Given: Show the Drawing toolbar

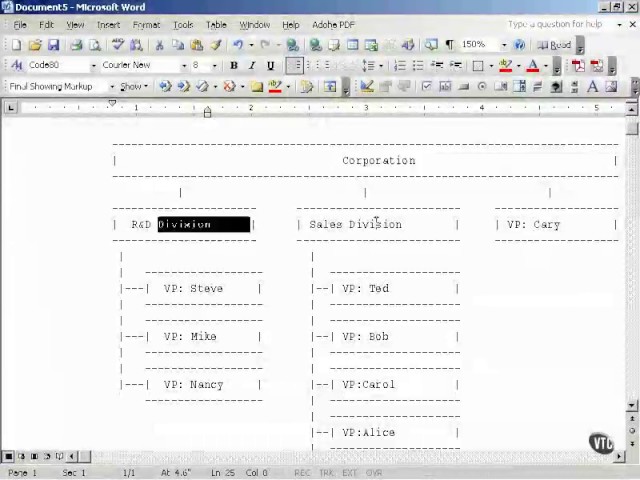Looking at the screenshot, I should 408,45.
